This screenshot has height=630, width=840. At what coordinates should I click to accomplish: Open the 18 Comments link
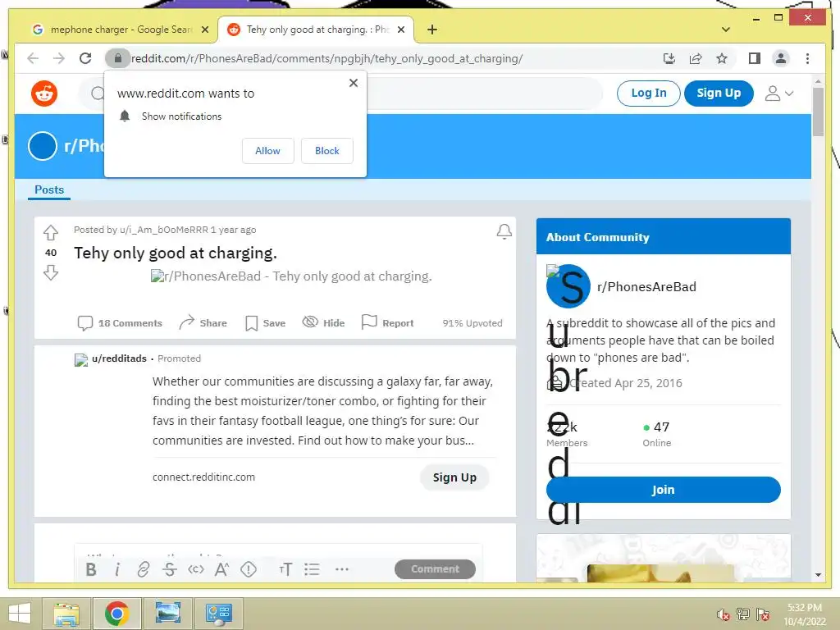(x=120, y=323)
